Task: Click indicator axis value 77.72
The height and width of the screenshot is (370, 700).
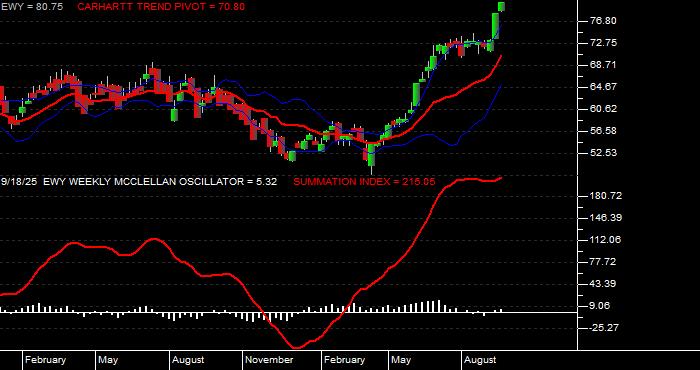Action: 604,262
